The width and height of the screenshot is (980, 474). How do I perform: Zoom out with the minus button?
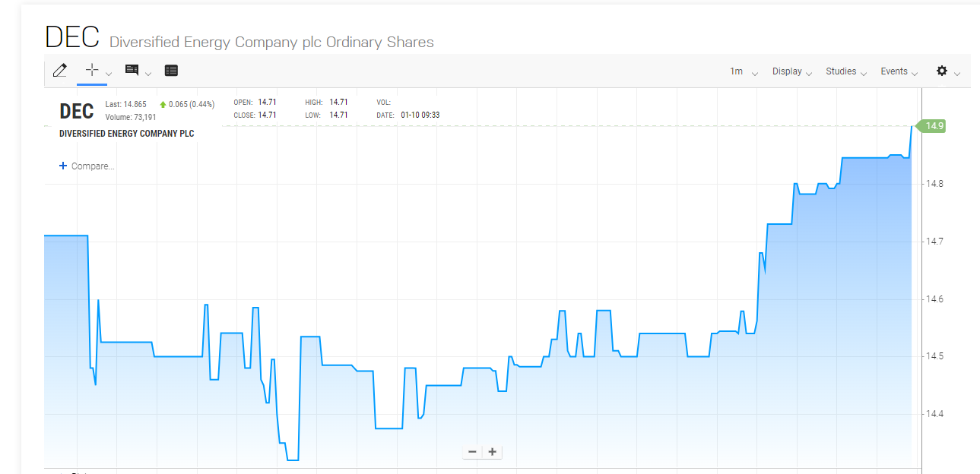click(x=472, y=452)
